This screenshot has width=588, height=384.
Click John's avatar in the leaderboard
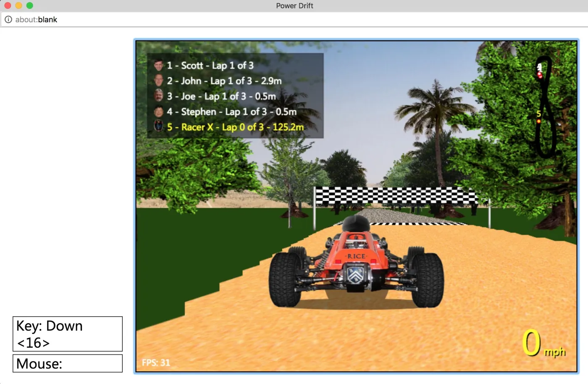(158, 80)
